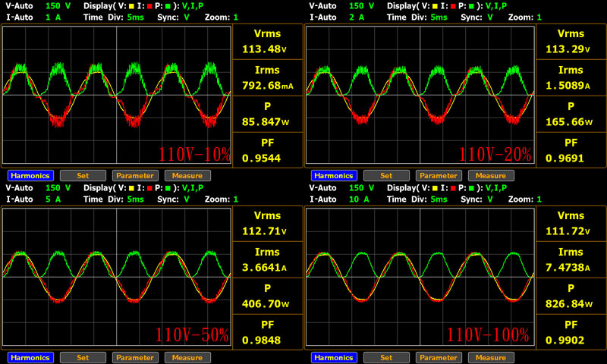Select Measure under the 110V-50% panel

tap(187, 358)
